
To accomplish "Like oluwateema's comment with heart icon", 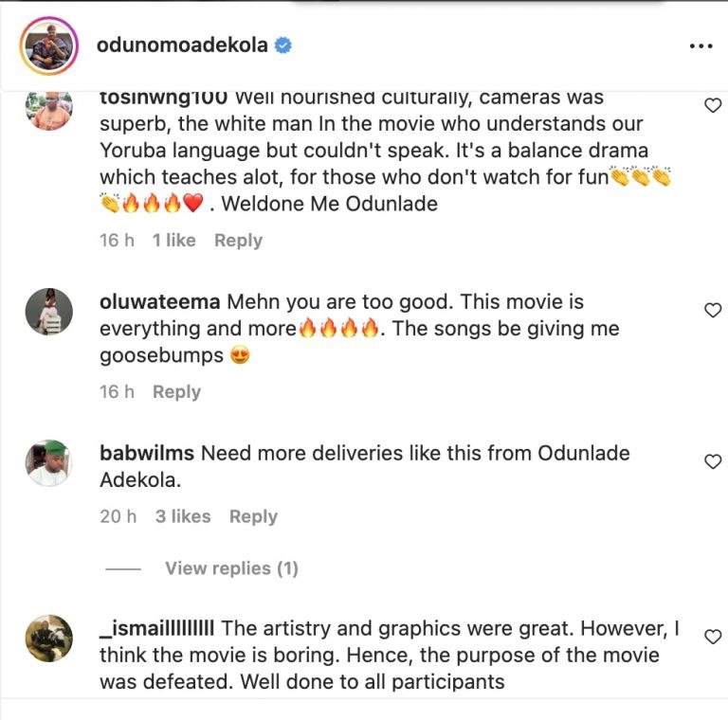I will coord(713,310).
